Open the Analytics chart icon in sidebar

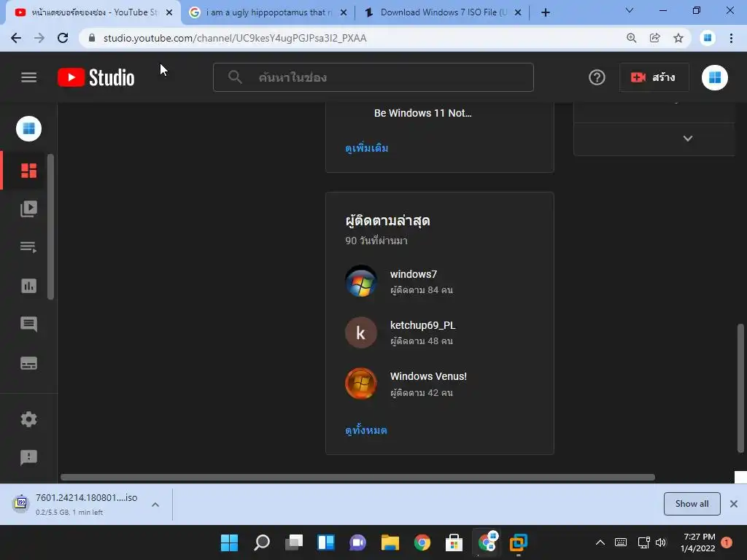click(x=28, y=286)
